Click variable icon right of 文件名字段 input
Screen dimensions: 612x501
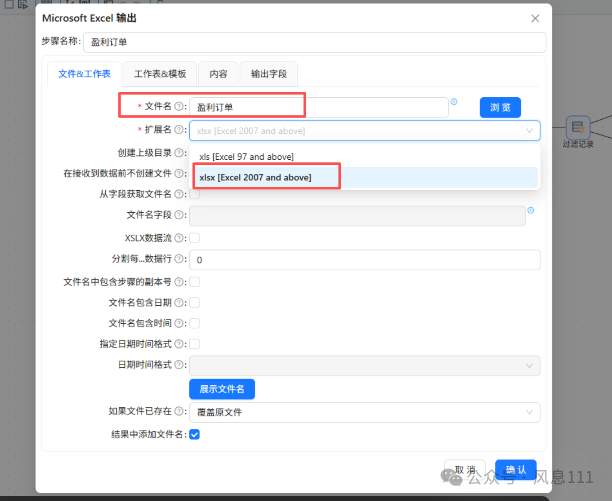(x=531, y=211)
